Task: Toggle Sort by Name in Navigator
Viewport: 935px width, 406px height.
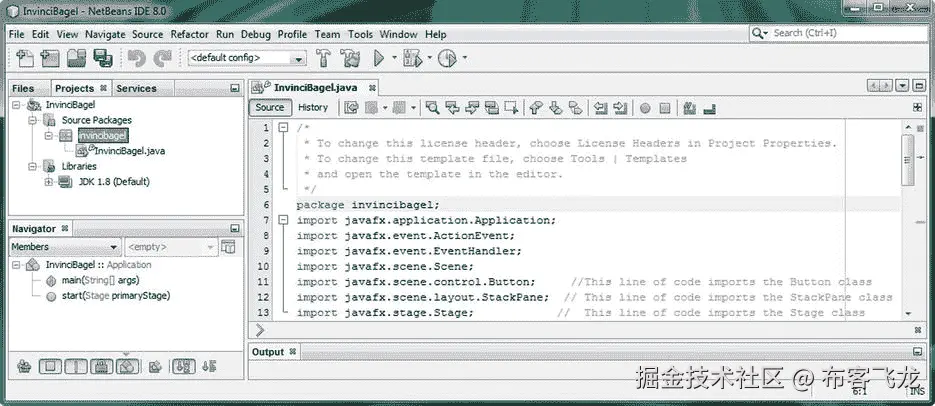Action: click(x=184, y=367)
